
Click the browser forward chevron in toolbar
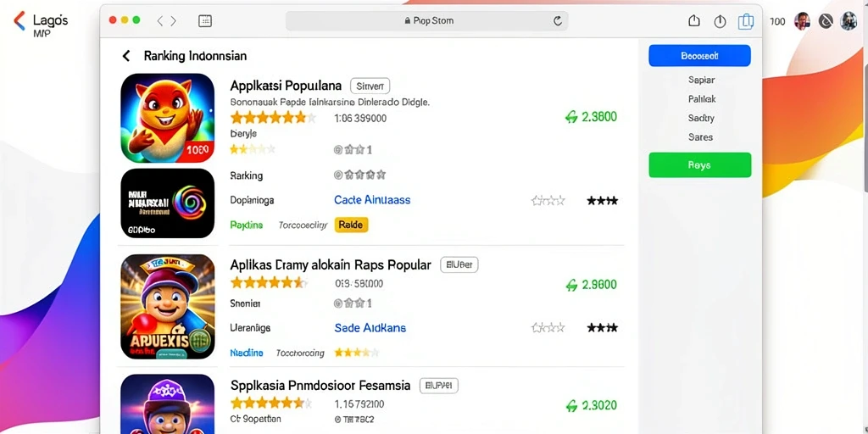click(173, 21)
